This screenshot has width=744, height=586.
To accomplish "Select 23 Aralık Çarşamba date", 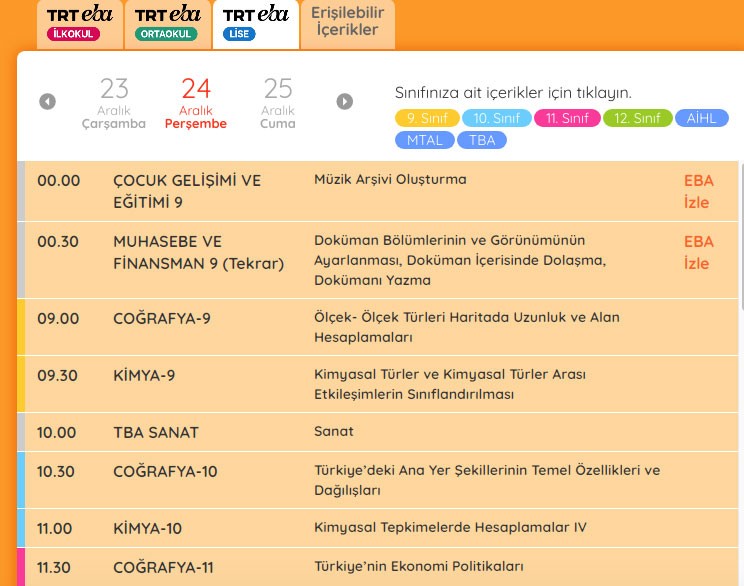I will coord(114,103).
